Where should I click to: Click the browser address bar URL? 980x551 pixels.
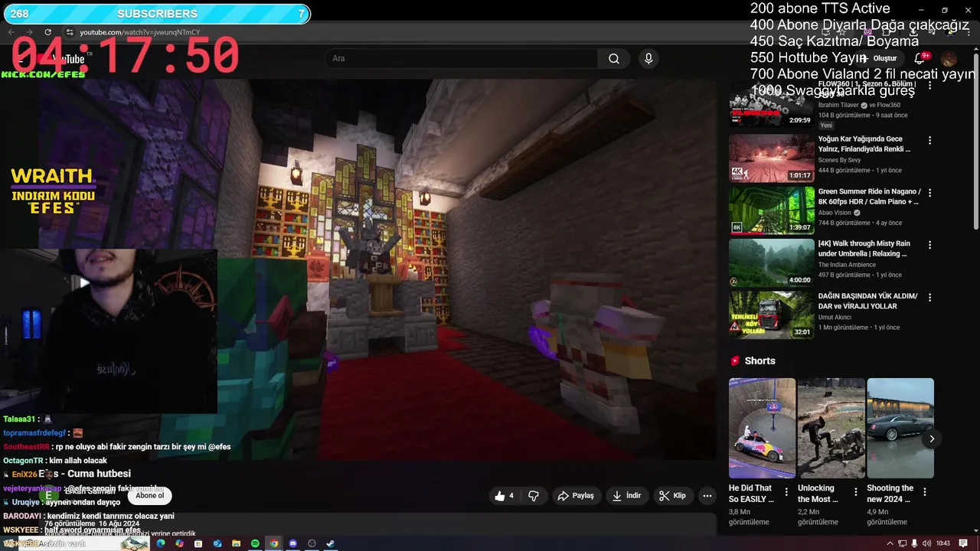click(x=140, y=32)
